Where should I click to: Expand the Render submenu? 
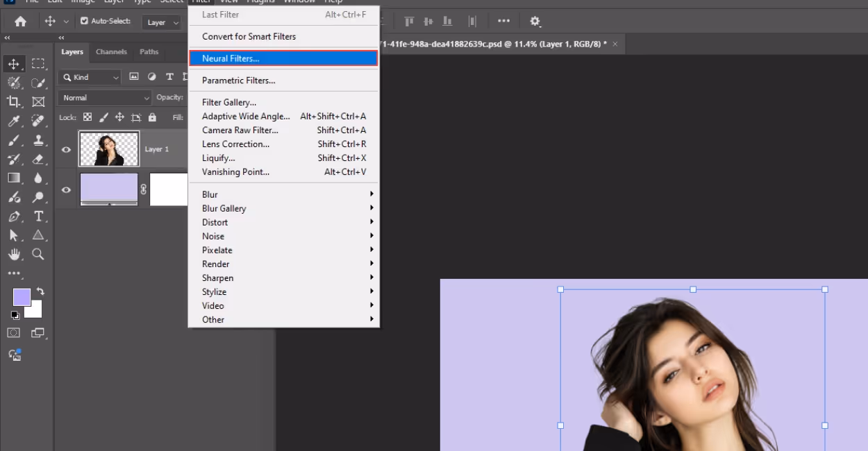pyautogui.click(x=284, y=264)
